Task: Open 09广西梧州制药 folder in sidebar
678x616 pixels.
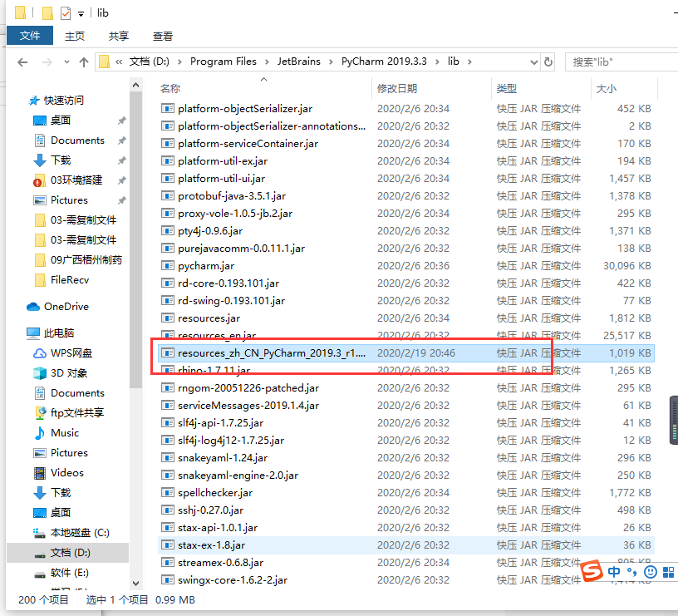Action: click(x=86, y=259)
